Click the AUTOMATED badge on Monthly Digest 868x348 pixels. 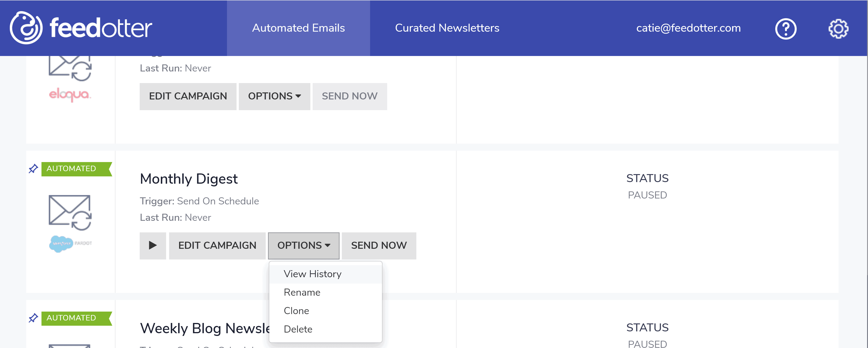pos(77,169)
